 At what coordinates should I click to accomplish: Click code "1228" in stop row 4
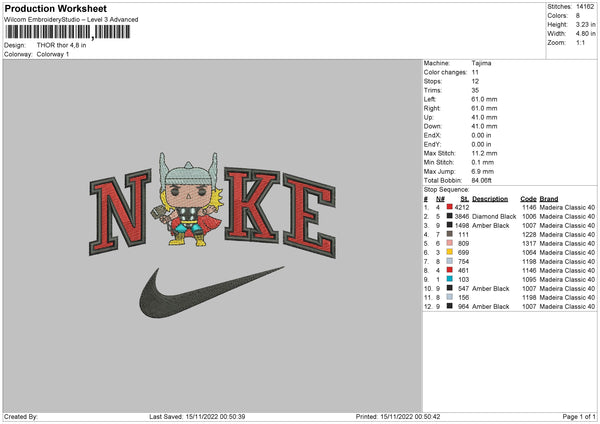tap(529, 235)
